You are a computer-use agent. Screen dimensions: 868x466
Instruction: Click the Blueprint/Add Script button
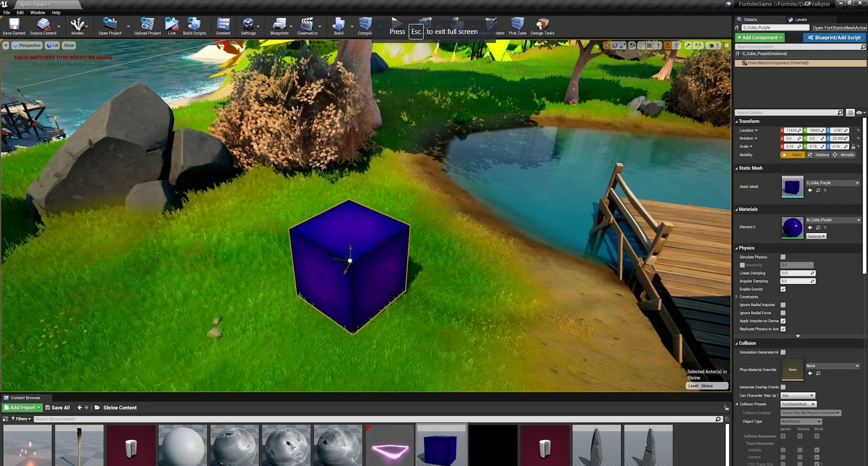[835, 38]
